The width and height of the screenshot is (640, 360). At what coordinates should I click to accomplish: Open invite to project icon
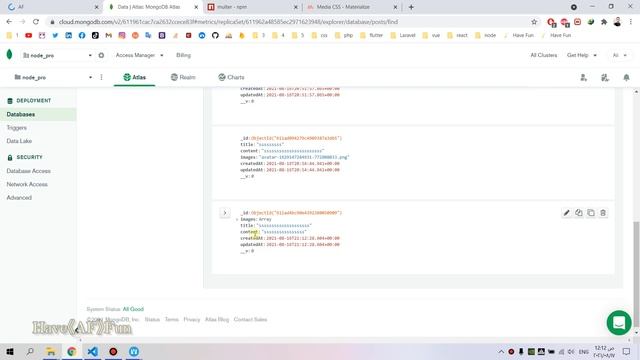[x=584, y=78]
